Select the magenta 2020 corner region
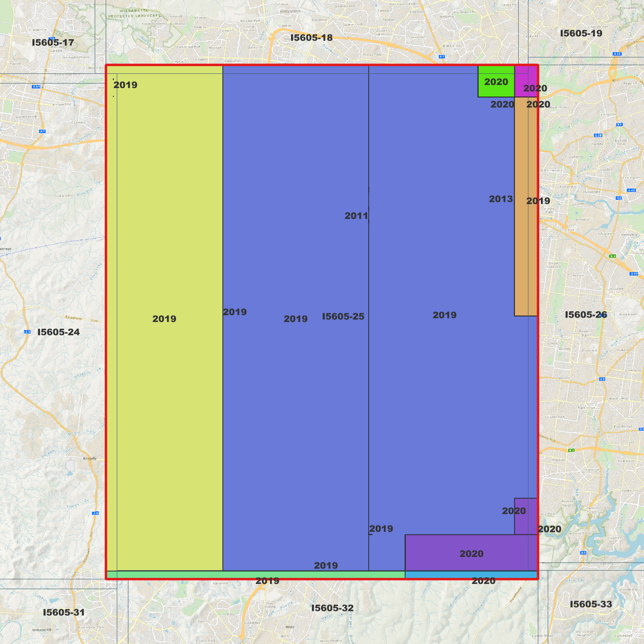The height and width of the screenshot is (644, 644). (525, 82)
